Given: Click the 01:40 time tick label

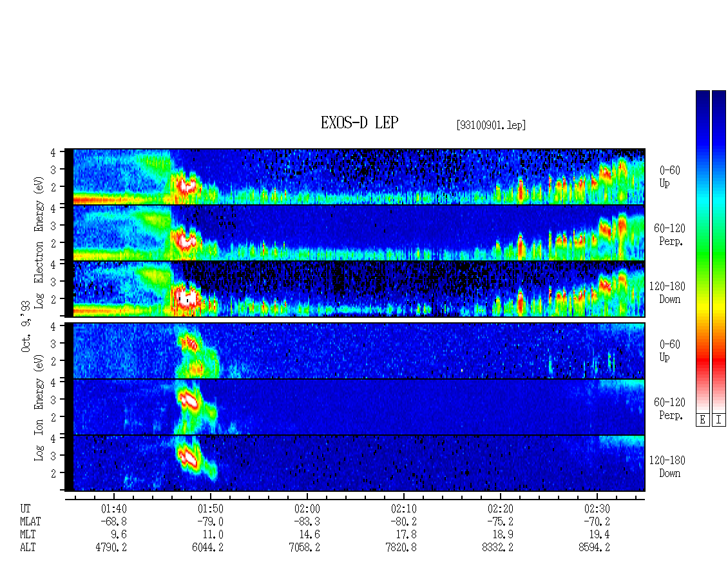Looking at the screenshot, I should [x=114, y=509].
